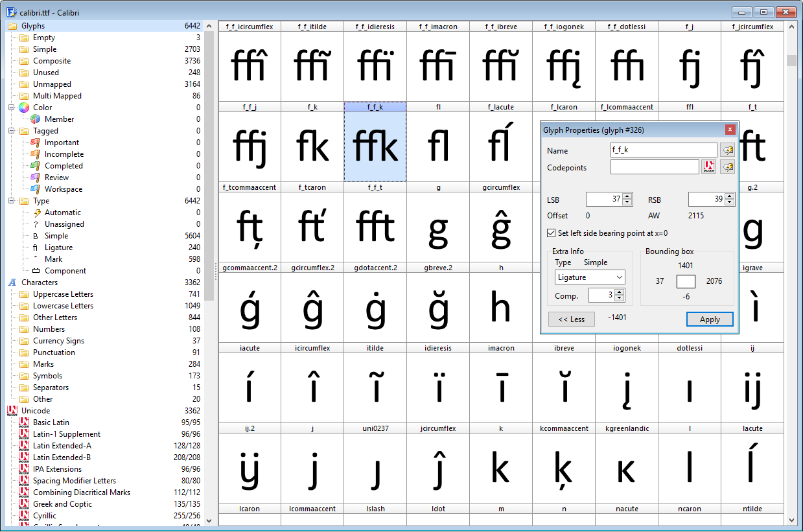Close the Glyph Properties dialog
Screen dimensions: 803x532
730,130
